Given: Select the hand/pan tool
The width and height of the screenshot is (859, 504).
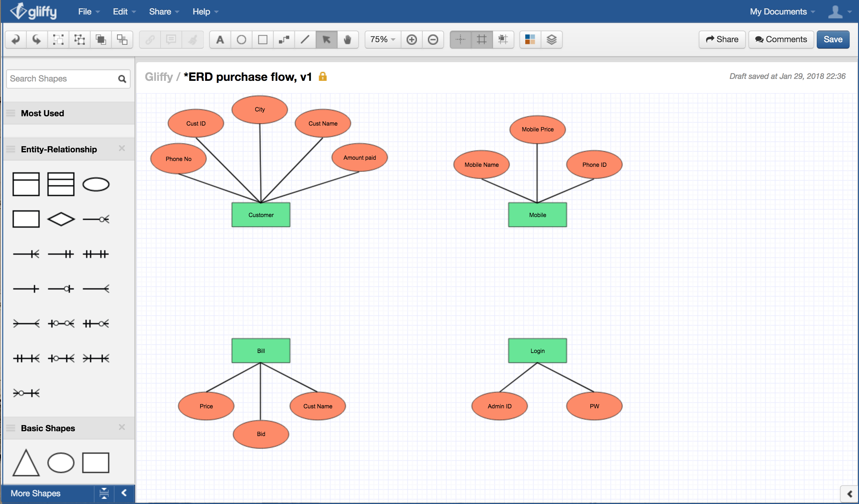Looking at the screenshot, I should 349,40.
